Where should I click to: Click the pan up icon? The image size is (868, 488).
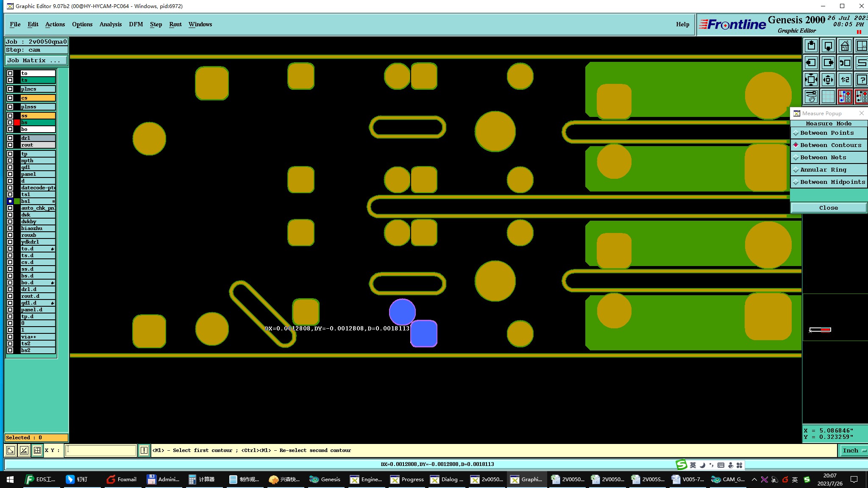811,46
